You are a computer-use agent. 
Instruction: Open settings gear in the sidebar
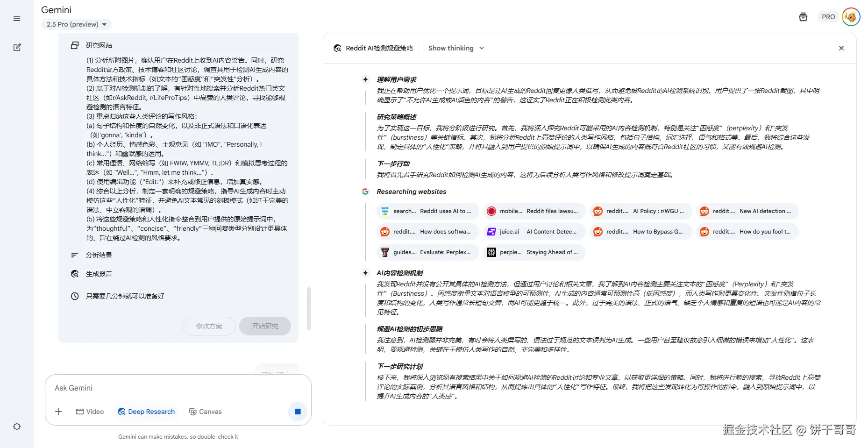pyautogui.click(x=17, y=427)
